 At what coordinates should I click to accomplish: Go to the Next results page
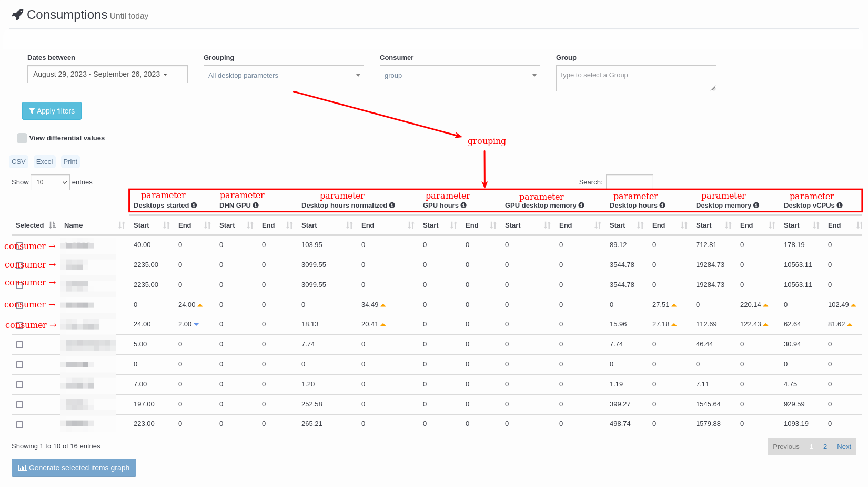844,447
